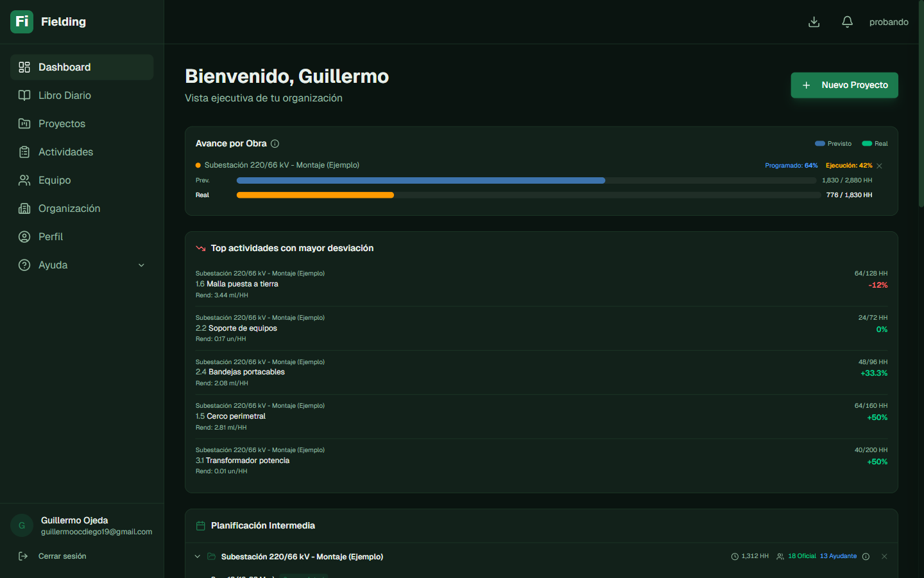
Task: Click the Cerrar sesión logout icon
Action: (24, 556)
